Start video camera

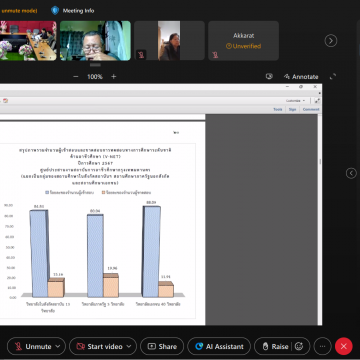click(100, 346)
